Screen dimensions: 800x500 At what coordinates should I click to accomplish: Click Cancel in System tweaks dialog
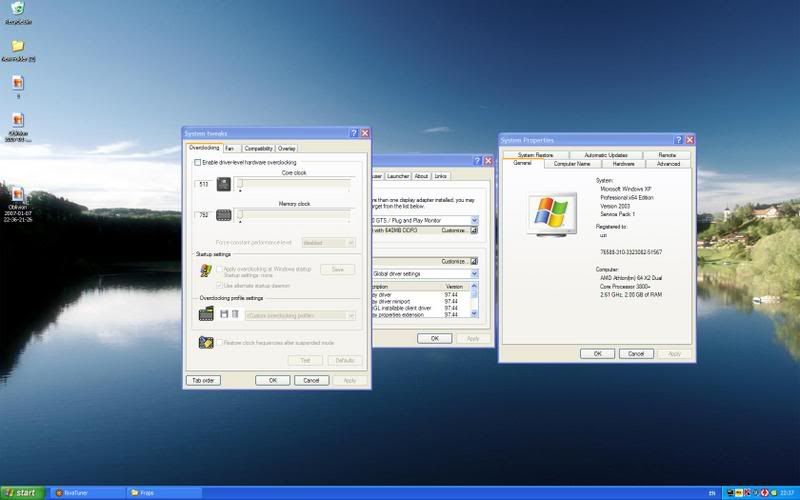coord(311,381)
